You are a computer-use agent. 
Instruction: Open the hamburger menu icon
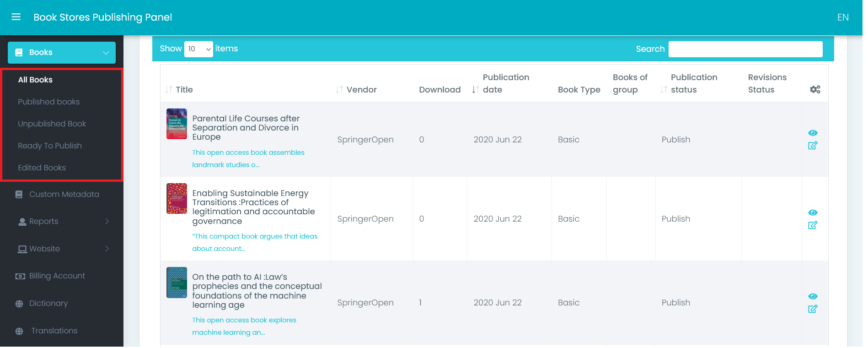coord(16,17)
